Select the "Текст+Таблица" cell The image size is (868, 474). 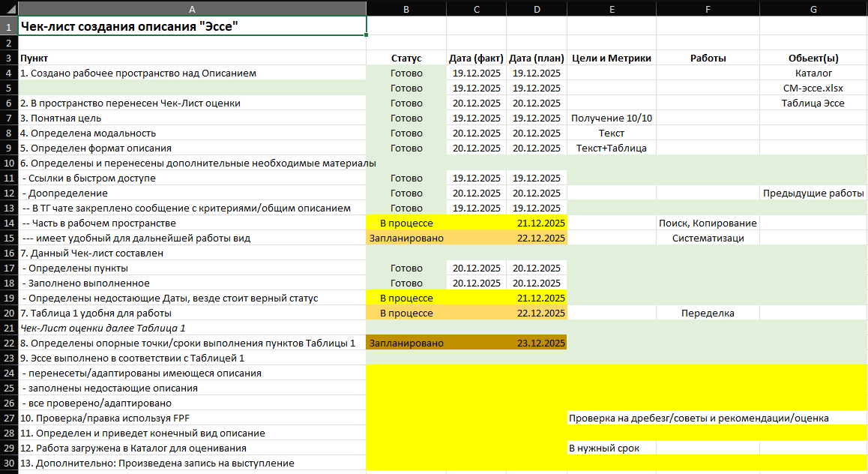(x=611, y=148)
